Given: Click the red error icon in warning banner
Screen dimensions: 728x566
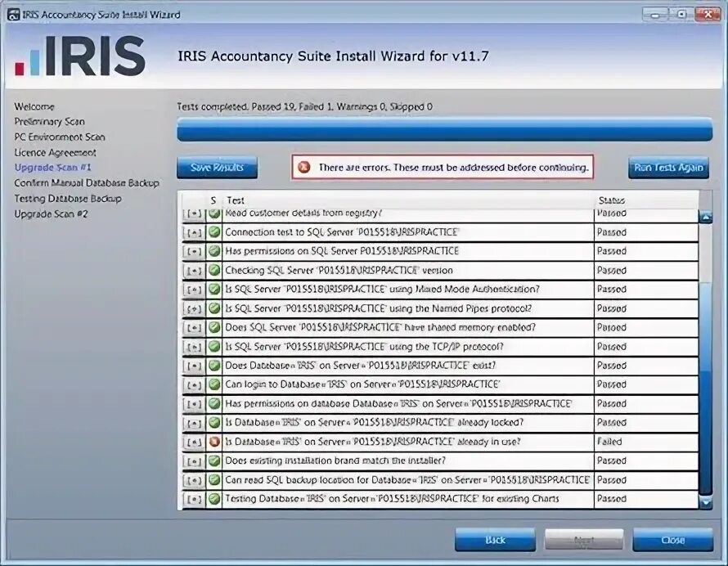Looking at the screenshot, I should (304, 167).
